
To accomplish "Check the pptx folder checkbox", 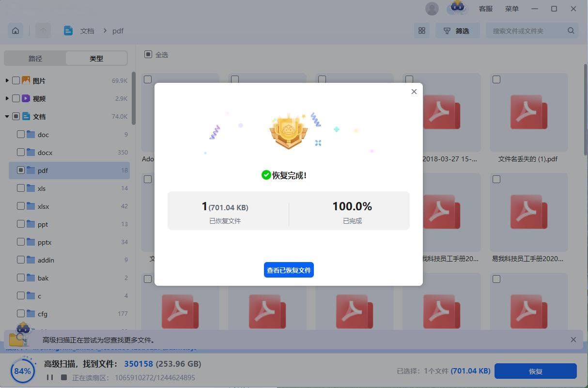I will tap(21, 242).
